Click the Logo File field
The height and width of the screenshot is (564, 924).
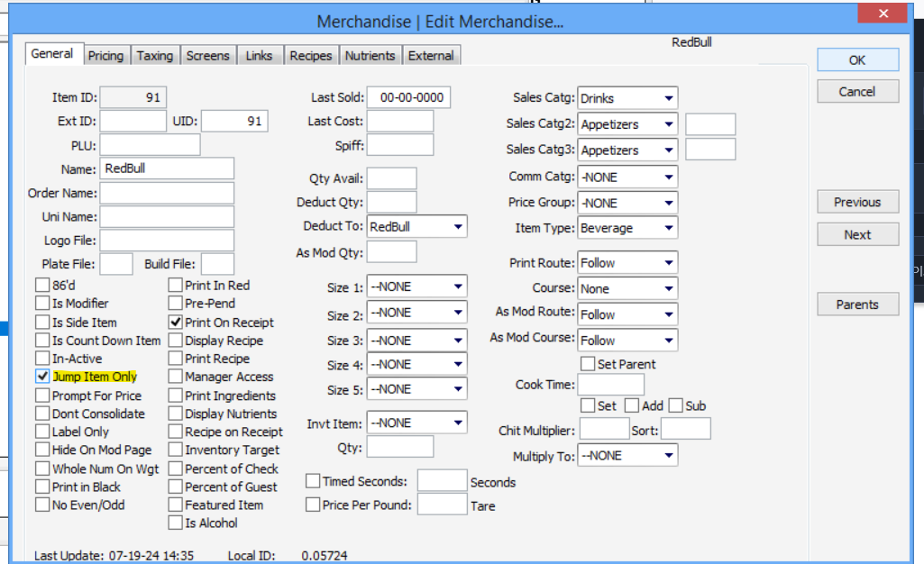pyautogui.click(x=167, y=241)
